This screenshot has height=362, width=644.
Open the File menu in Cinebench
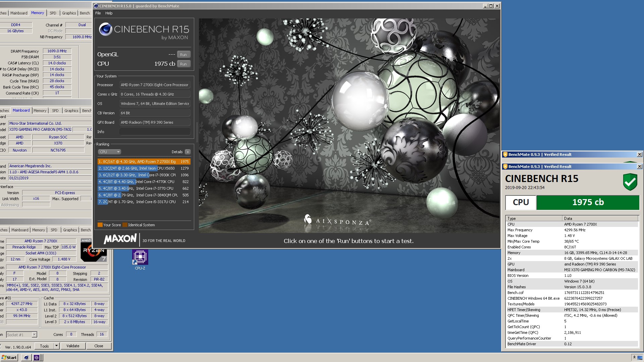point(98,13)
